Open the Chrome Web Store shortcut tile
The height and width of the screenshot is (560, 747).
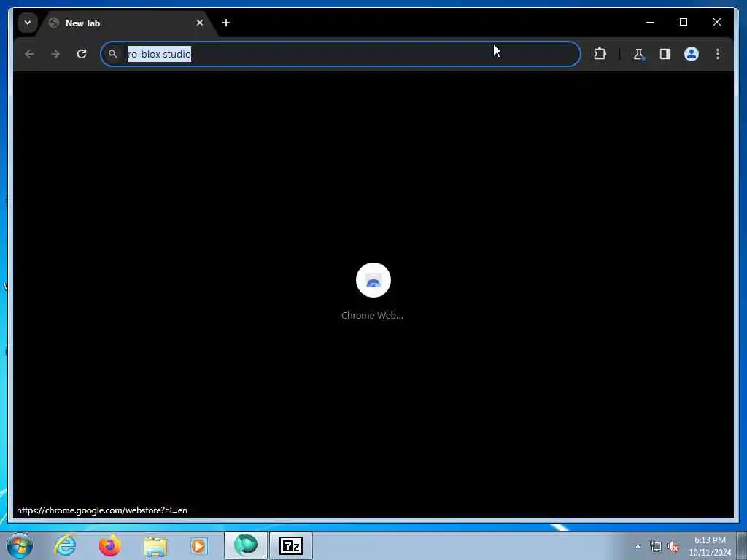(373, 280)
